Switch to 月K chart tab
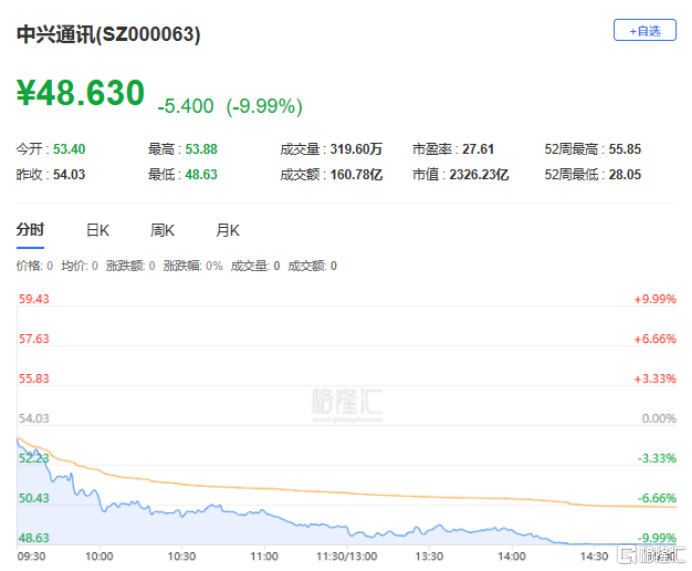Image resolution: width=692 pixels, height=571 pixels. point(227,230)
